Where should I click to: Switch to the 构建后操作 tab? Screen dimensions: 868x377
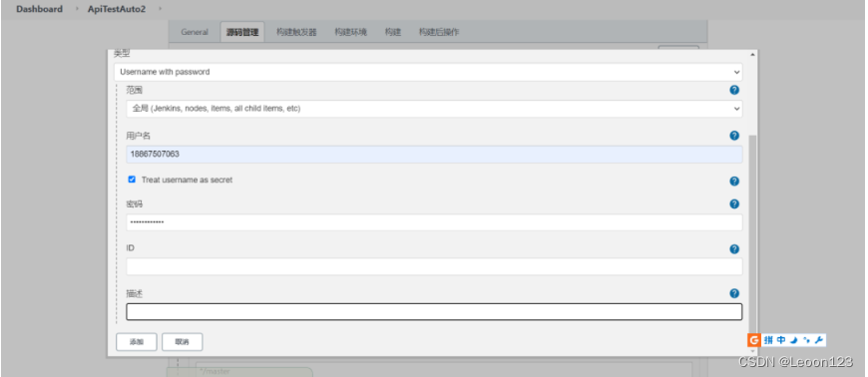coord(438,32)
